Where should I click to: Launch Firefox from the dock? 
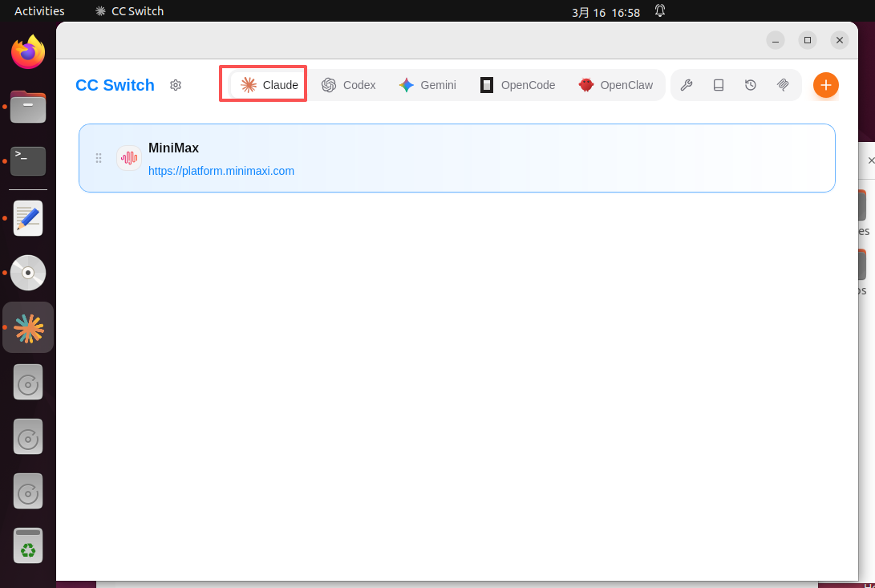28,52
